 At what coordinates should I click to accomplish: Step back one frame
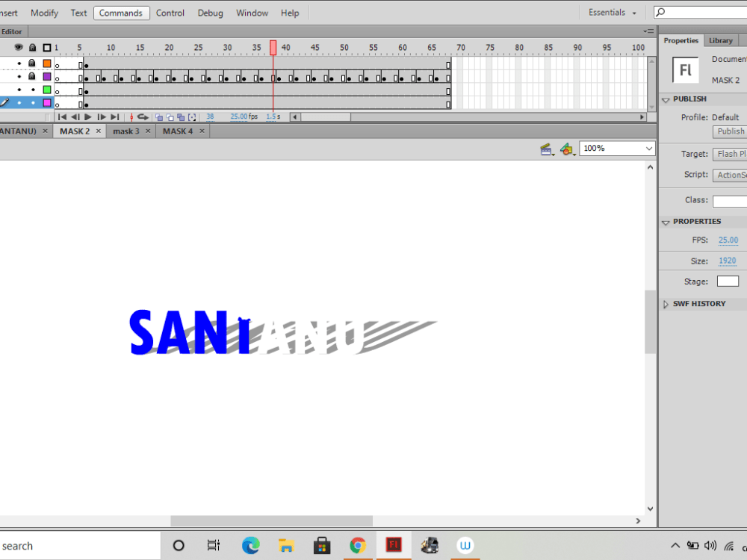[75, 116]
